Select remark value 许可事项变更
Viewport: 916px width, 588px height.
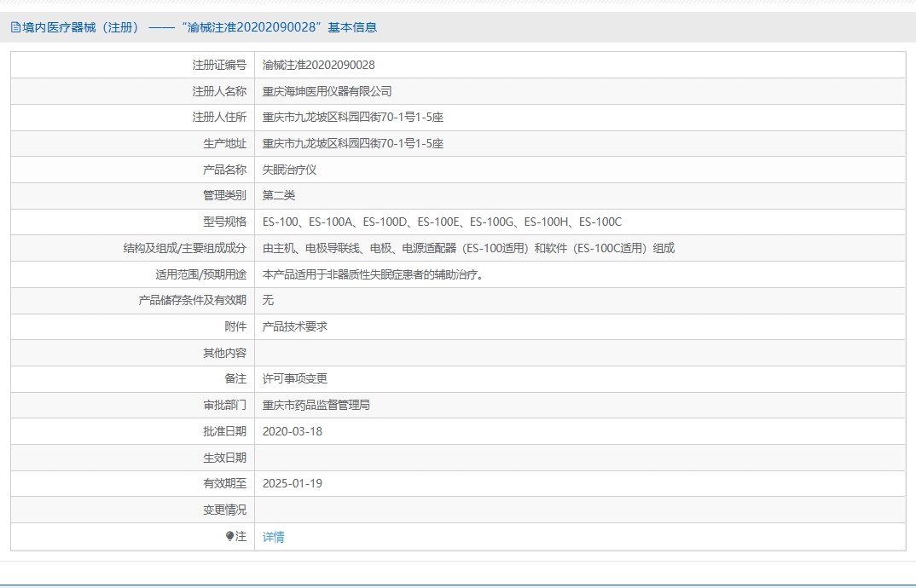pos(295,378)
